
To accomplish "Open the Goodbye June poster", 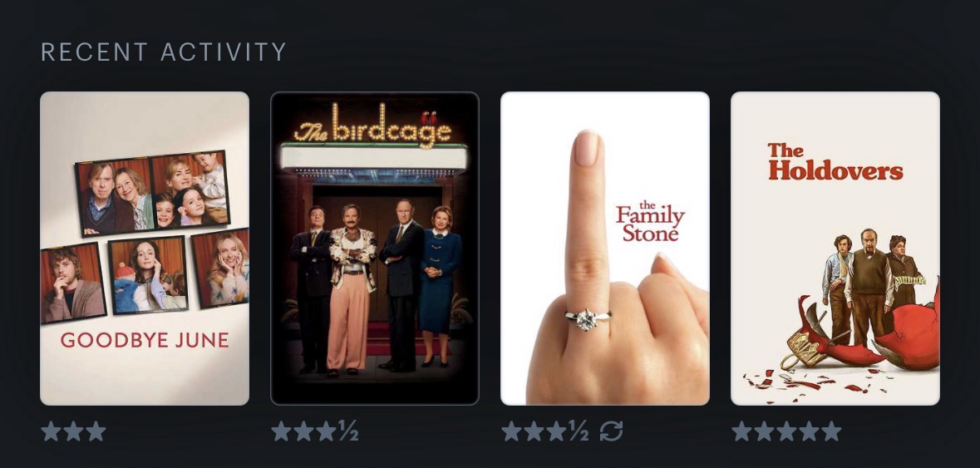I will [145, 249].
